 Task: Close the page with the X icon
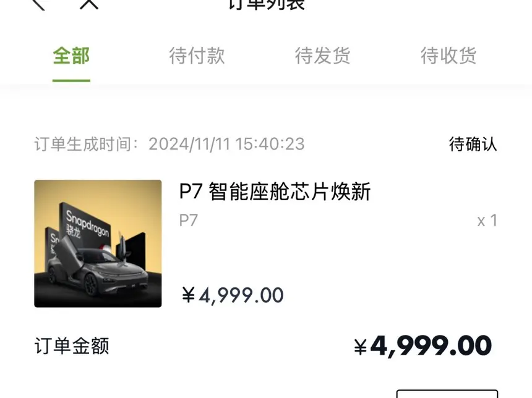click(89, 4)
